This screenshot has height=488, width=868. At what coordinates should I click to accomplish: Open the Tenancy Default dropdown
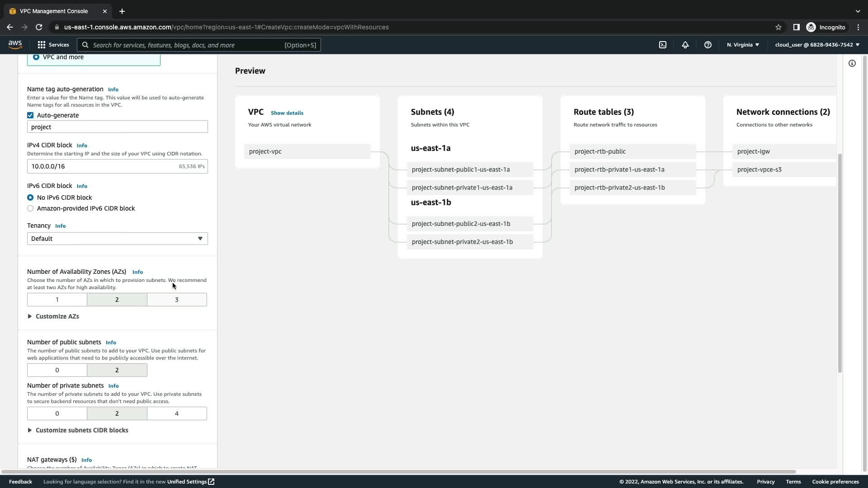117,239
